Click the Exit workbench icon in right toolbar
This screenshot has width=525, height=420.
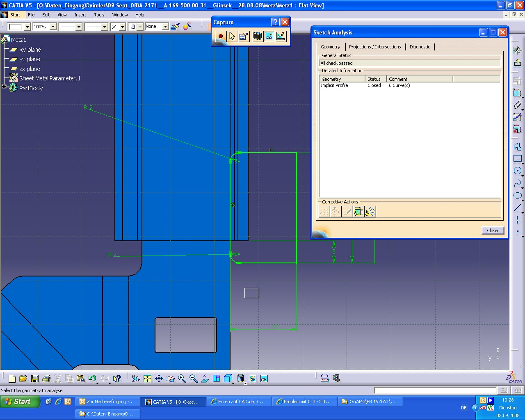(518, 62)
